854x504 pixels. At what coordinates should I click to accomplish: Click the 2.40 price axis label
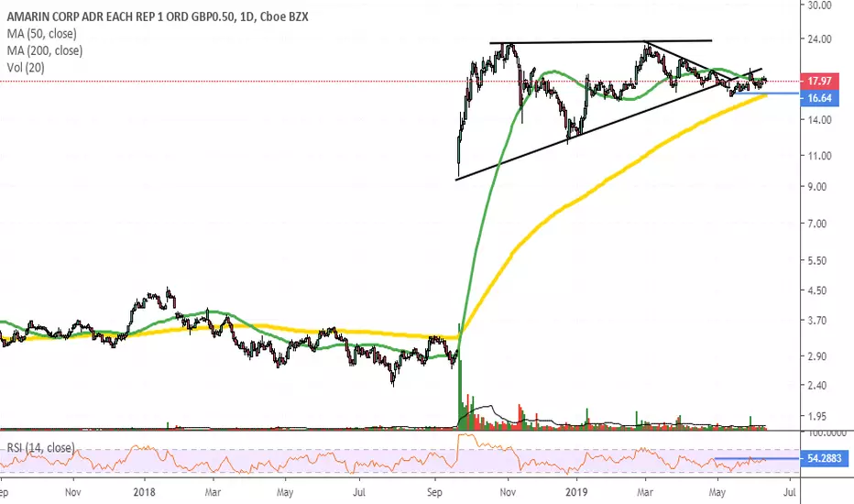coord(817,385)
